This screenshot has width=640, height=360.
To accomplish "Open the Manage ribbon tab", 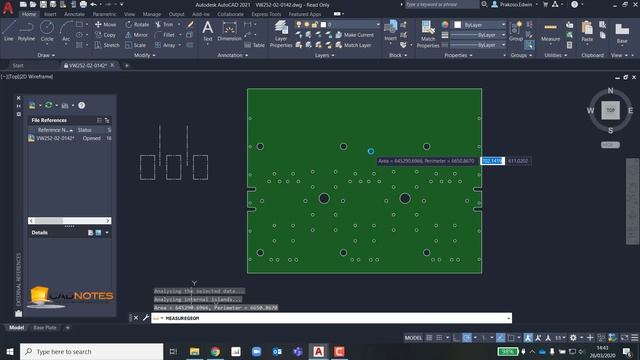I will pyautogui.click(x=152, y=14).
